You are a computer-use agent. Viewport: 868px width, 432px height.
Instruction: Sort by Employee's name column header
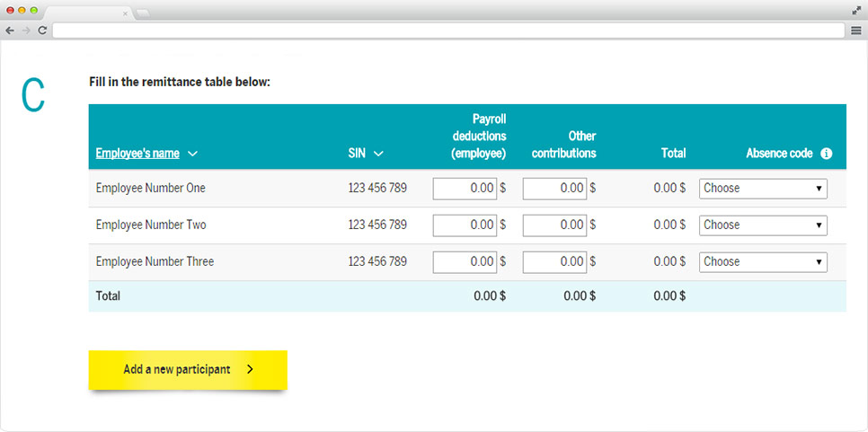coord(137,154)
